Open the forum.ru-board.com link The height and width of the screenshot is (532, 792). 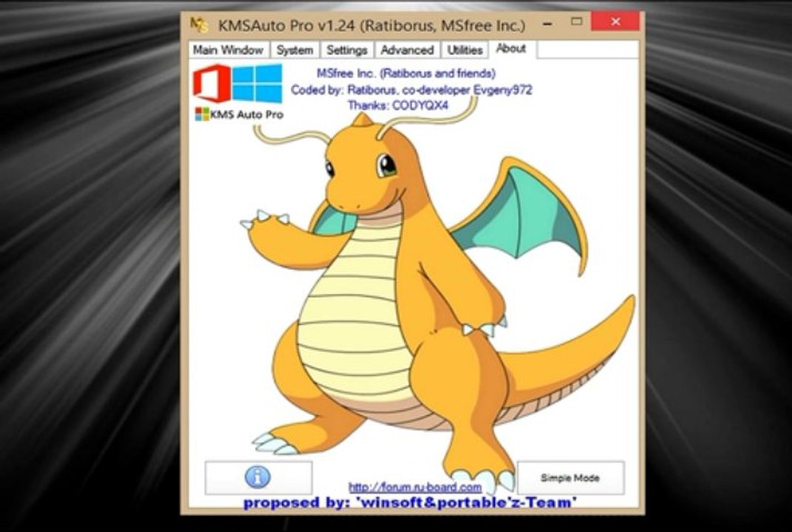point(415,487)
